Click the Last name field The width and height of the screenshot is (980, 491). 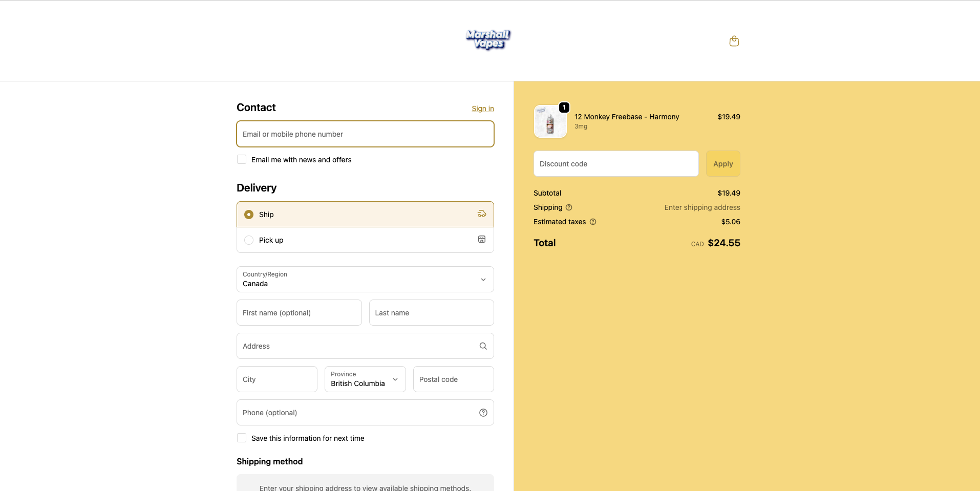[x=431, y=312]
